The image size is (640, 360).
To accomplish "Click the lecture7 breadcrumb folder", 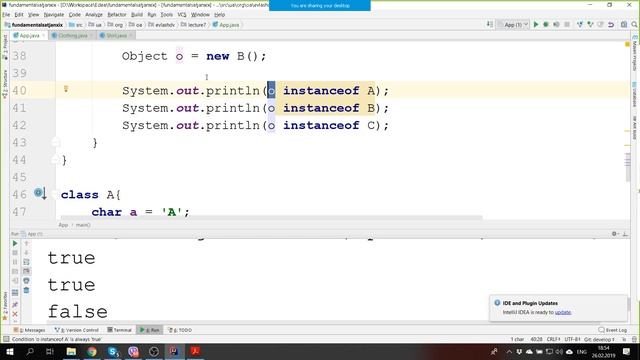I will (x=193, y=25).
